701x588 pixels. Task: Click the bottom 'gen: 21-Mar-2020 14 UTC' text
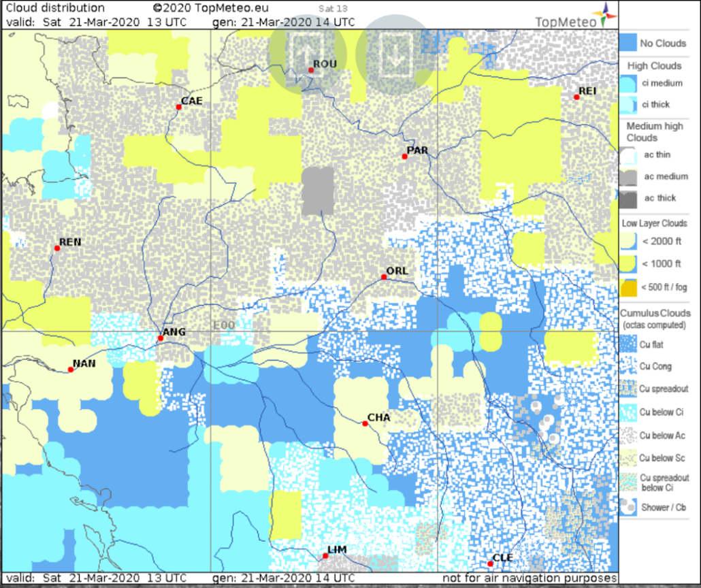(283, 578)
